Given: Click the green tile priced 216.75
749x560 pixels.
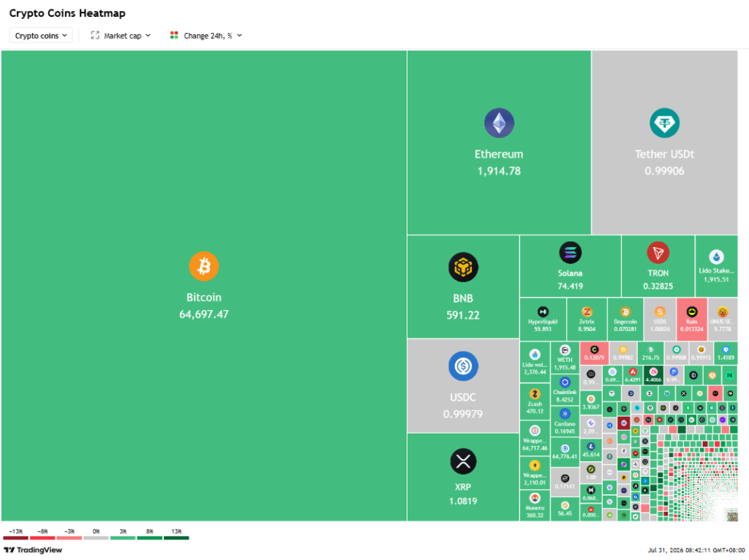Looking at the screenshot, I should [x=650, y=353].
